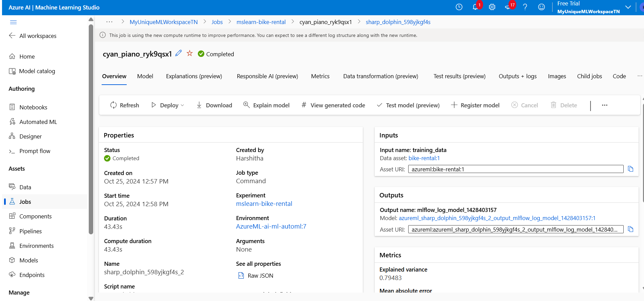
Task: Click the input Asset URI field
Action: pos(516,169)
